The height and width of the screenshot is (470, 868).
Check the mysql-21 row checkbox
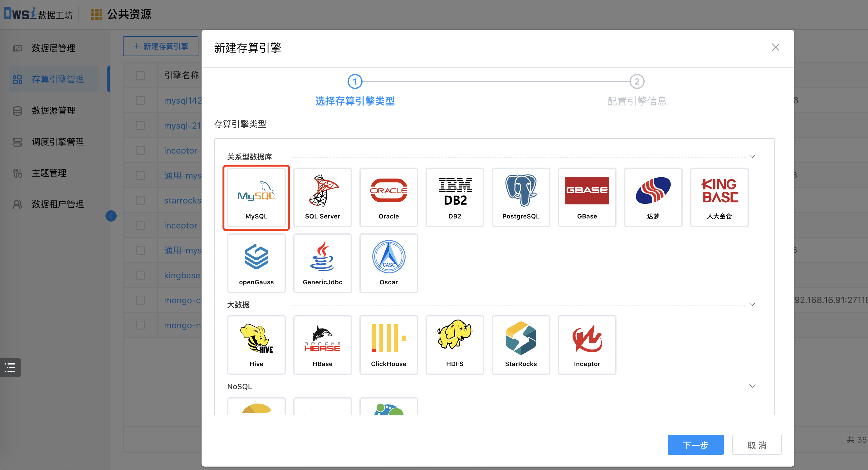(x=140, y=125)
